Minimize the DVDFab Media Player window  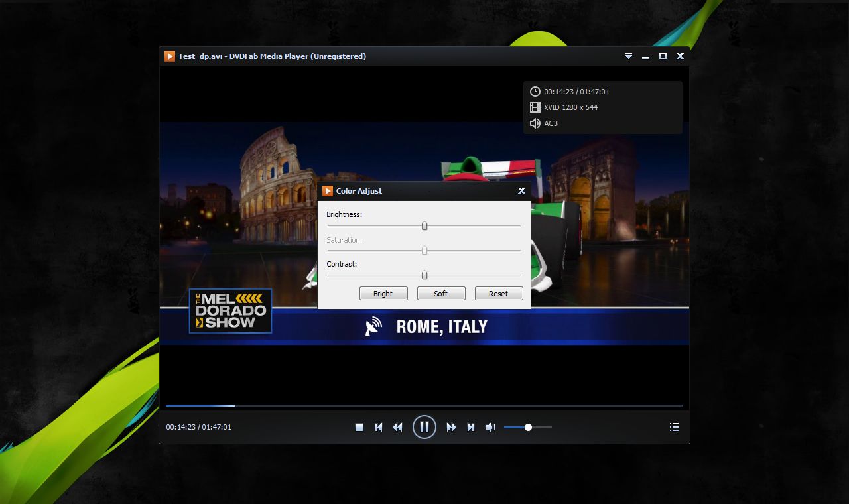pyautogui.click(x=645, y=56)
